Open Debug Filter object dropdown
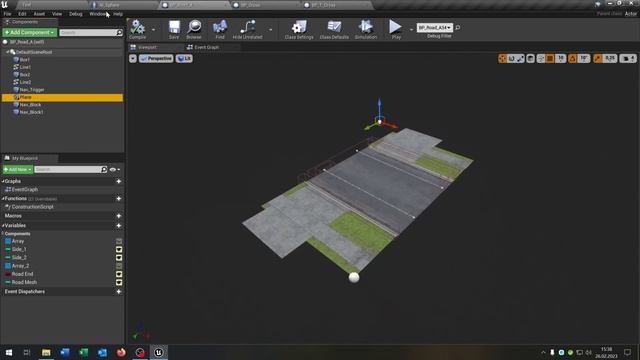Screen dimensions: 640x360 [435, 27]
